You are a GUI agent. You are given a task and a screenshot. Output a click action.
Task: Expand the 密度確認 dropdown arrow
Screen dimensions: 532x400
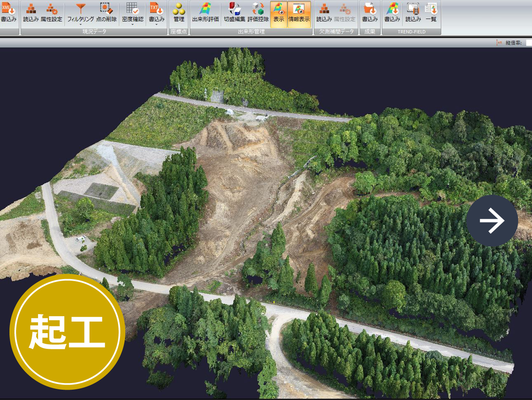click(132, 25)
